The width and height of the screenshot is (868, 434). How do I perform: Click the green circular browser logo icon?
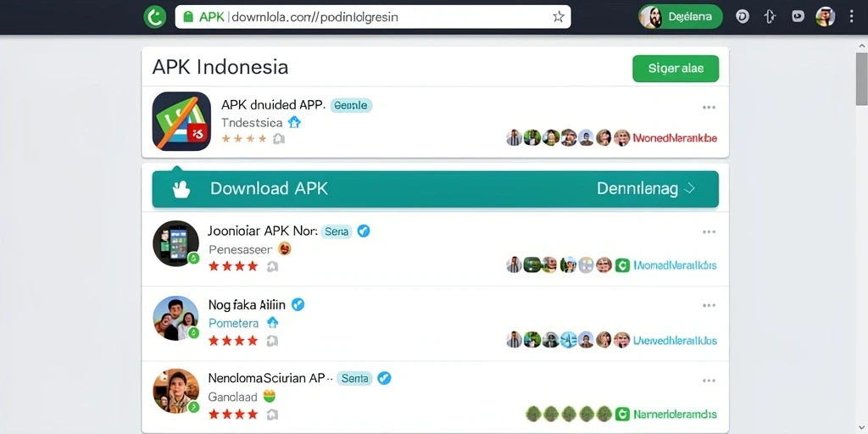[x=155, y=17]
